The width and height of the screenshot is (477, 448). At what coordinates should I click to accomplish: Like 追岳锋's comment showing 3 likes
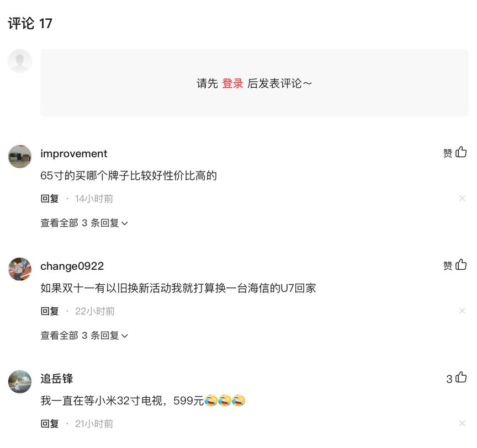[462, 378]
